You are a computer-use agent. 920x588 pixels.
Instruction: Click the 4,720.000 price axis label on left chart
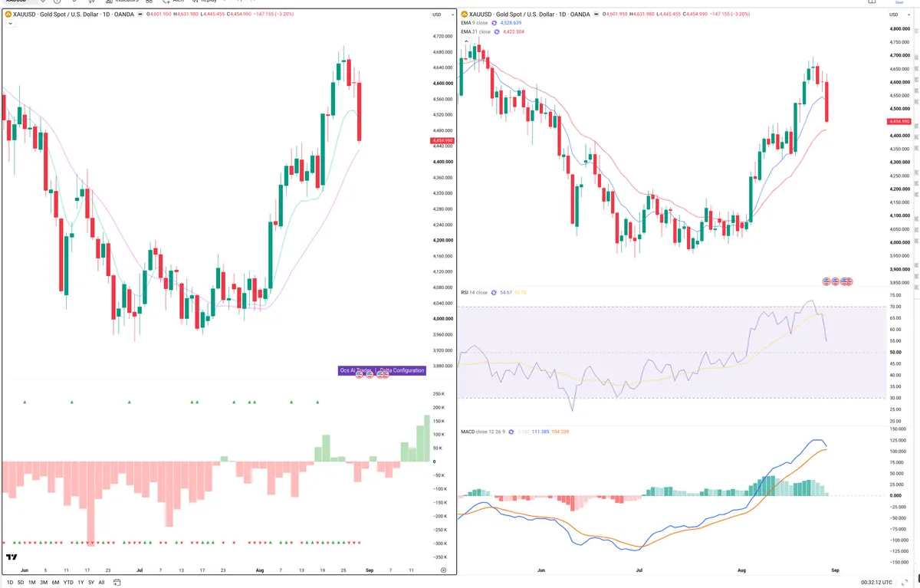[443, 37]
